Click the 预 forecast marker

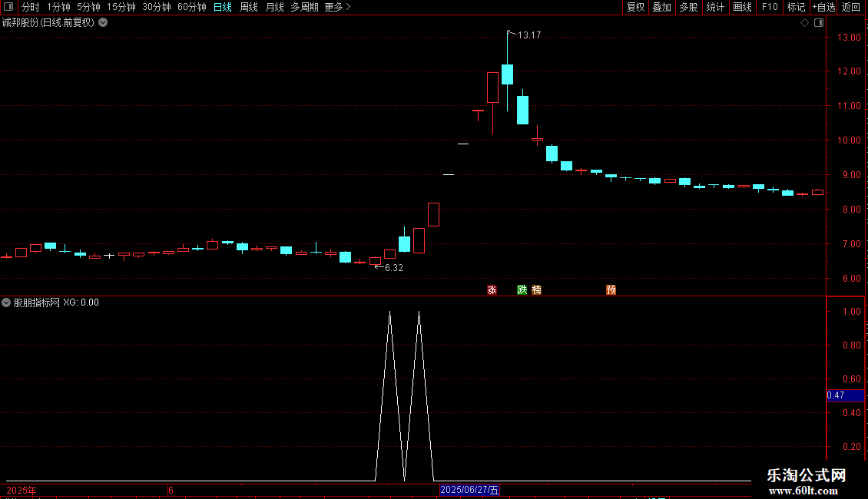(x=611, y=290)
